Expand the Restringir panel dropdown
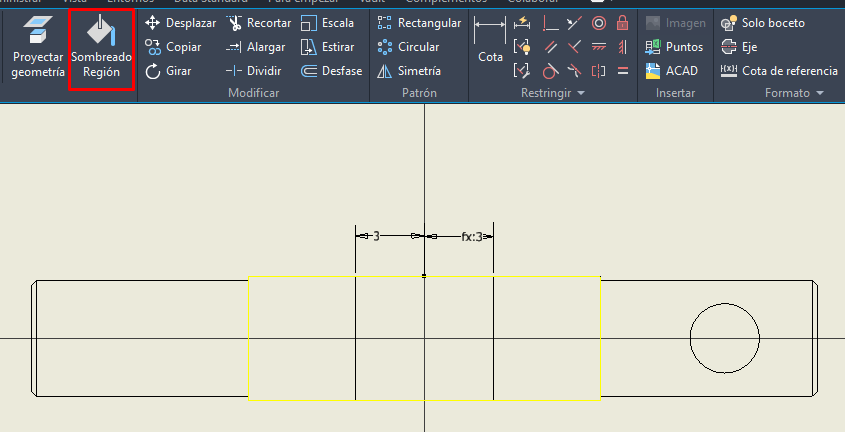 (580, 93)
